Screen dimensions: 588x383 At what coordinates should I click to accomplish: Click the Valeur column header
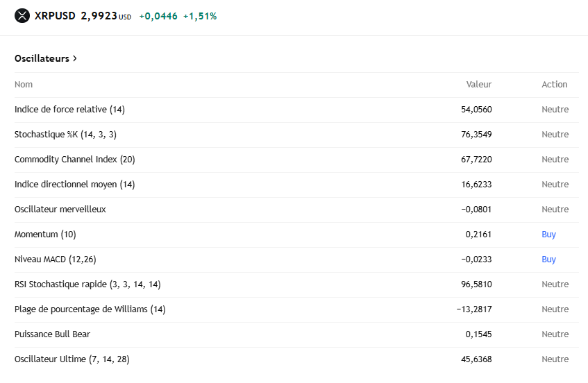click(478, 85)
